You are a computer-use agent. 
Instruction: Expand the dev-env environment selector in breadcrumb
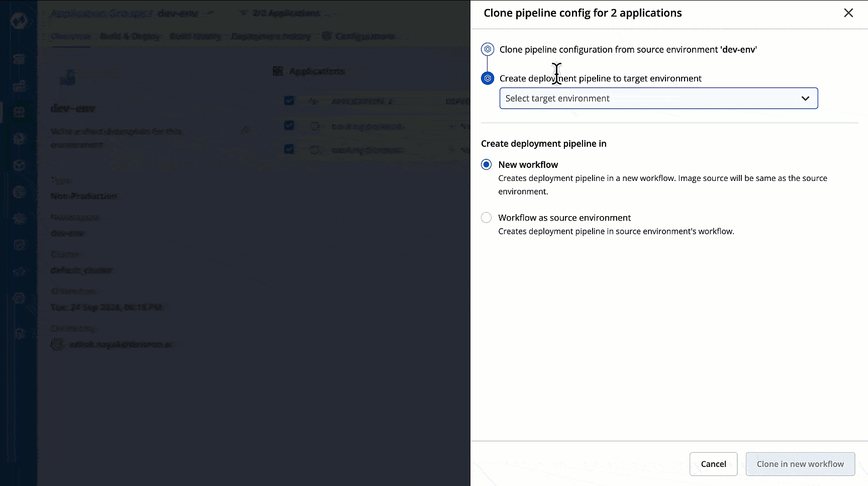210,13
